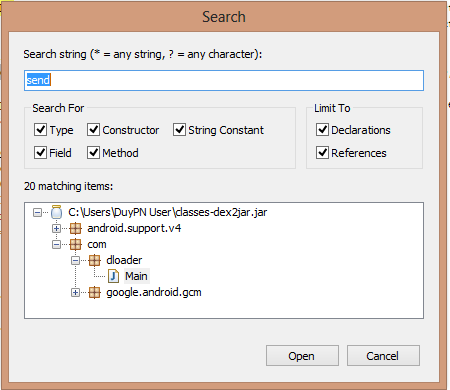Collapse the classes-dex2jar.jar root node

(x=37, y=212)
